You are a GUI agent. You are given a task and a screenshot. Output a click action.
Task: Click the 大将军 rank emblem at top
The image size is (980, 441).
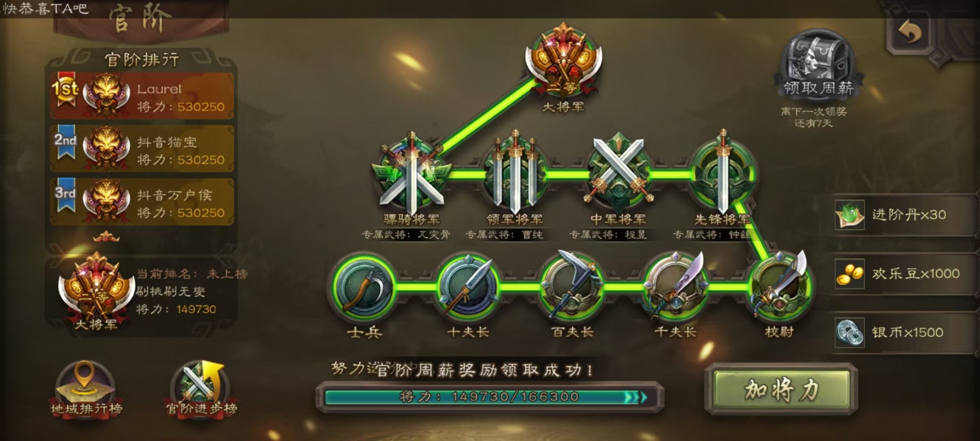click(x=563, y=60)
